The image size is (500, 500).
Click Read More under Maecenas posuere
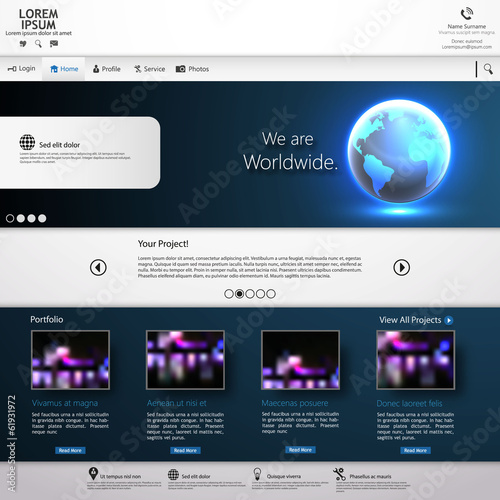(x=300, y=450)
